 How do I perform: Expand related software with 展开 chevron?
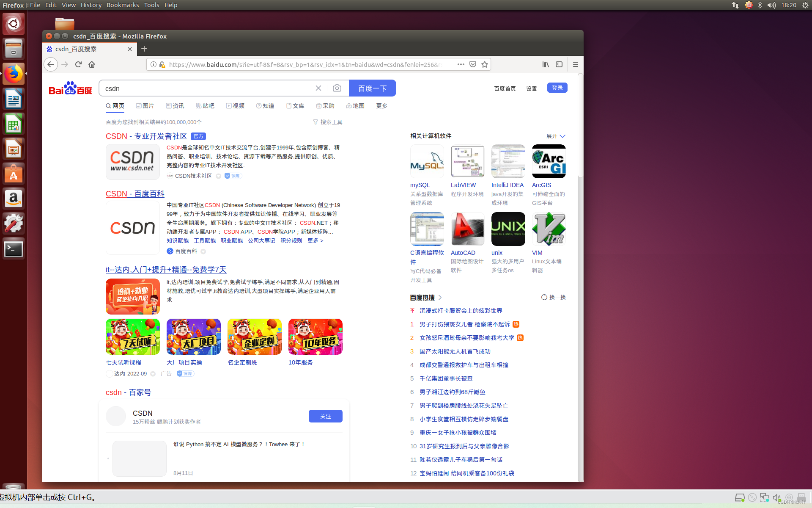[556, 136]
